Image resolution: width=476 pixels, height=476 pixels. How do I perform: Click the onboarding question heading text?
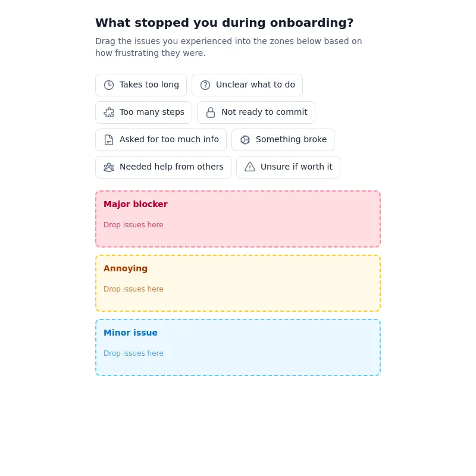[x=224, y=23]
